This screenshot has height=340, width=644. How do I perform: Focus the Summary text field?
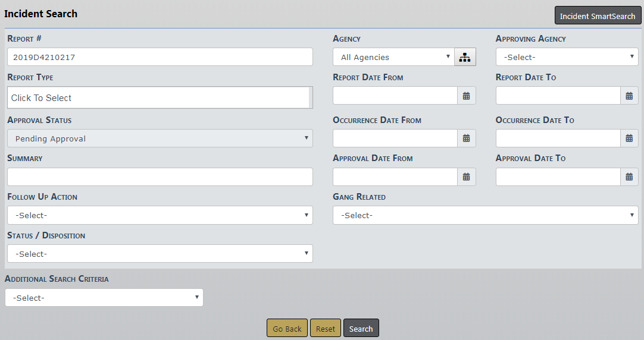(160, 177)
